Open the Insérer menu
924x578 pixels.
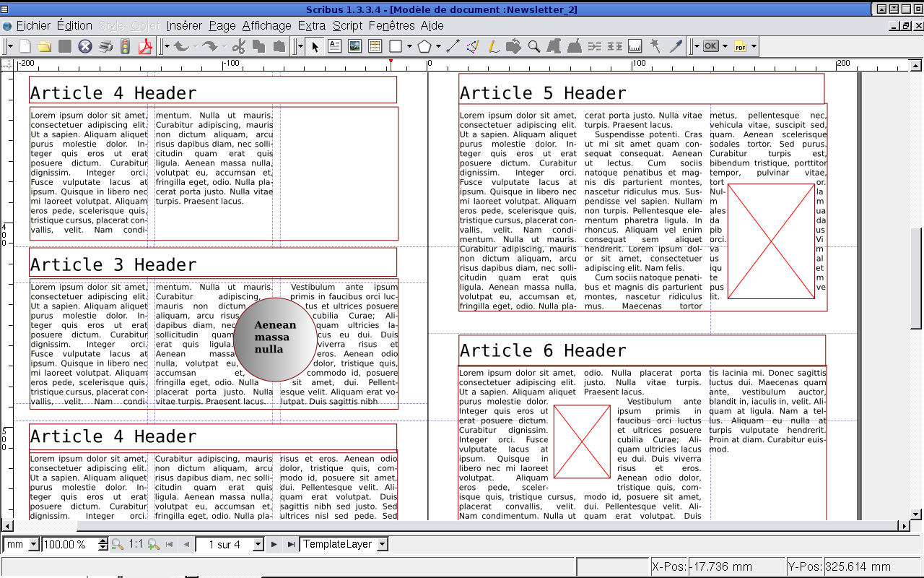click(184, 25)
